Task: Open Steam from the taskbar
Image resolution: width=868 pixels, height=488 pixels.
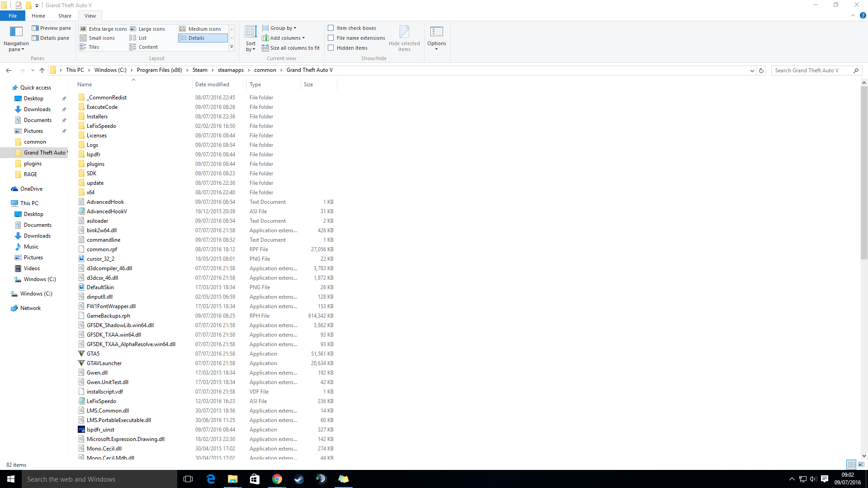Action: coord(299,479)
